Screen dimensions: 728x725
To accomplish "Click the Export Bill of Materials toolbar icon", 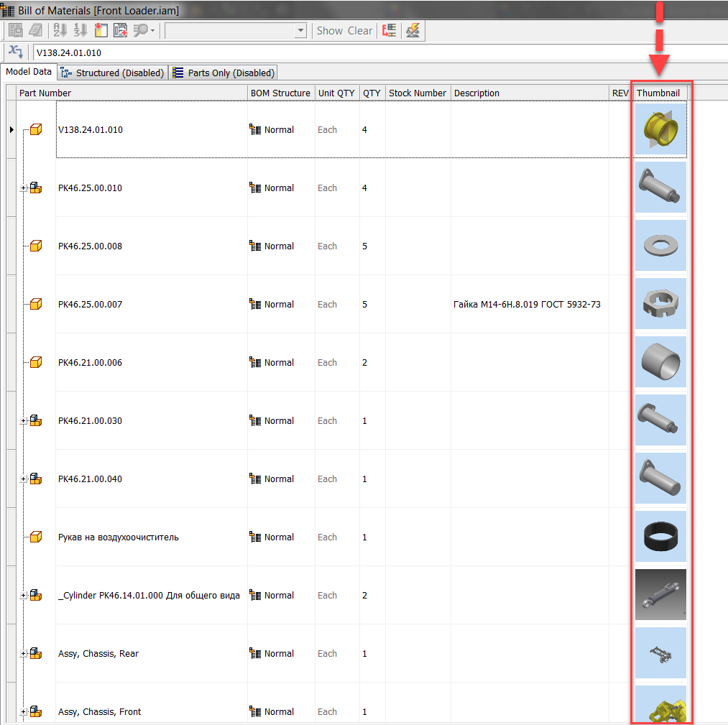I will tap(16, 30).
